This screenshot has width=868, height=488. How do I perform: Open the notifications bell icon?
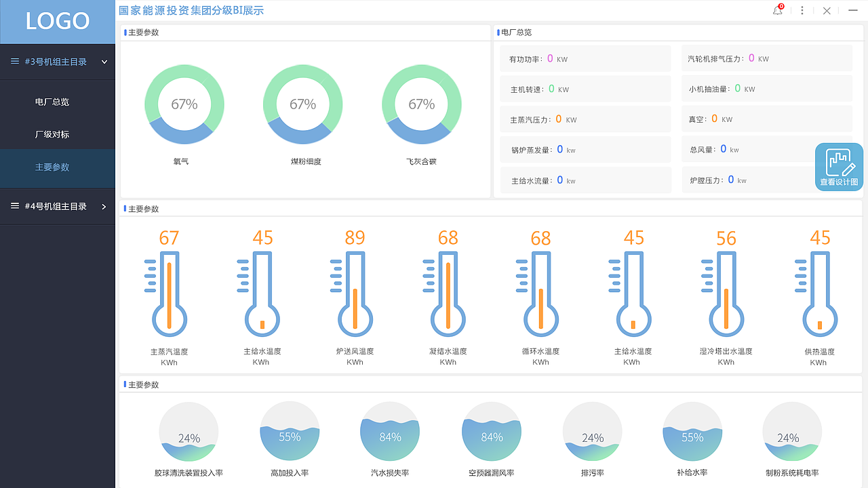click(x=777, y=11)
